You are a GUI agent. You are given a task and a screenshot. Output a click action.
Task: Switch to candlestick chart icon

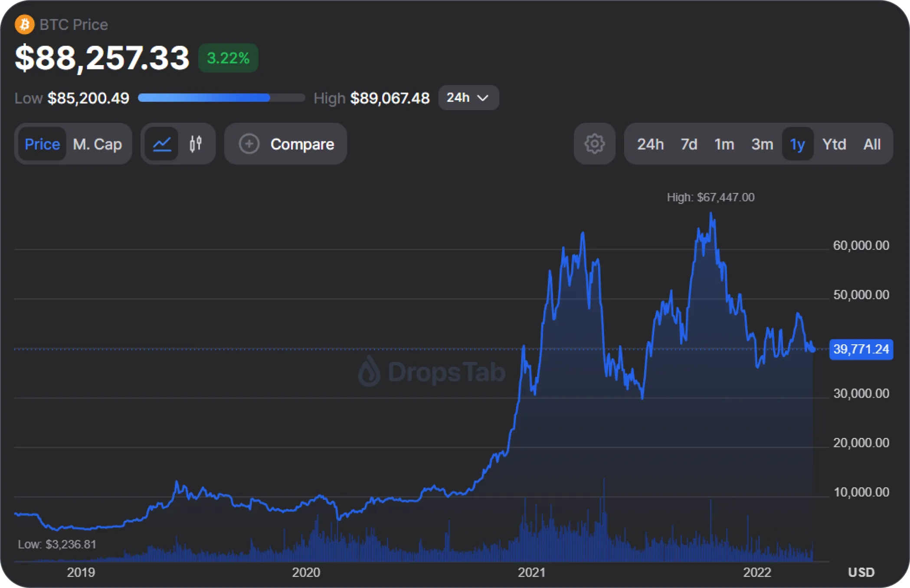196,144
